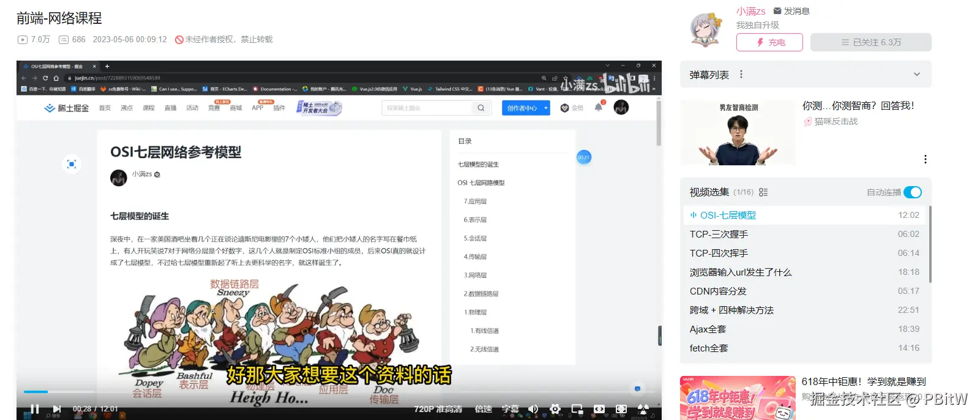This screenshot has width=980, height=420.
Task: Select episode CDN内容分发
Action: (805, 291)
